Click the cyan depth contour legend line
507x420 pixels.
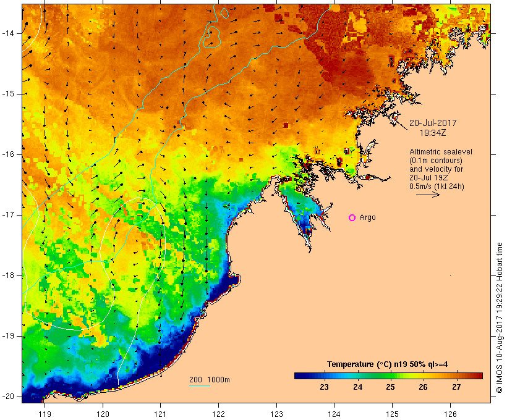coord(200,385)
